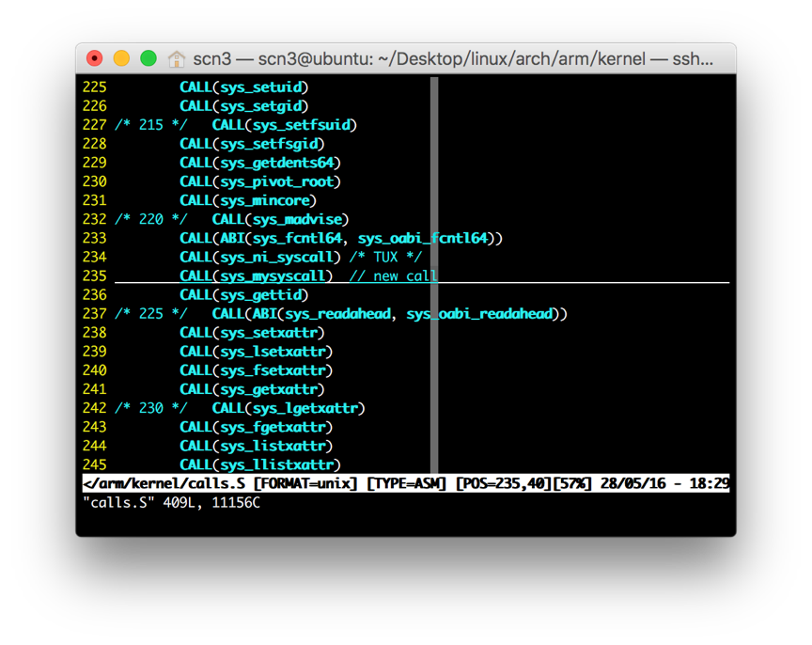
Task: Click CALL(sys_lgetxattr) on line 242
Action: [289, 409]
